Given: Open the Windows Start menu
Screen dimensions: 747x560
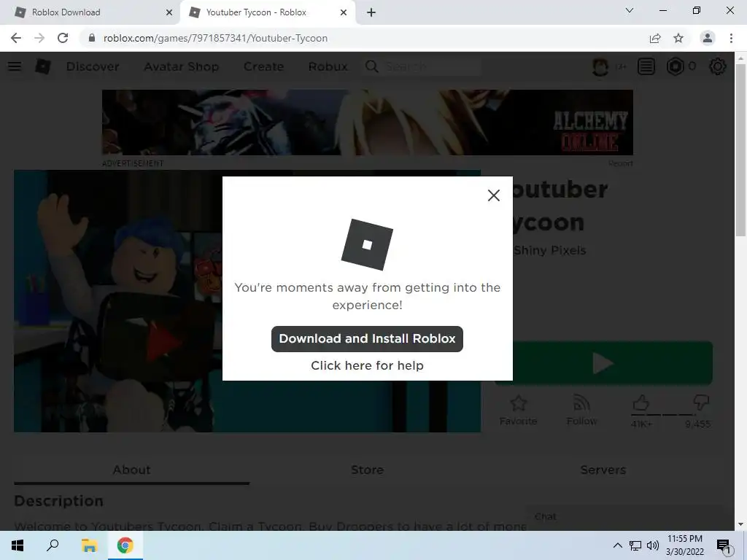Looking at the screenshot, I should tap(18, 545).
